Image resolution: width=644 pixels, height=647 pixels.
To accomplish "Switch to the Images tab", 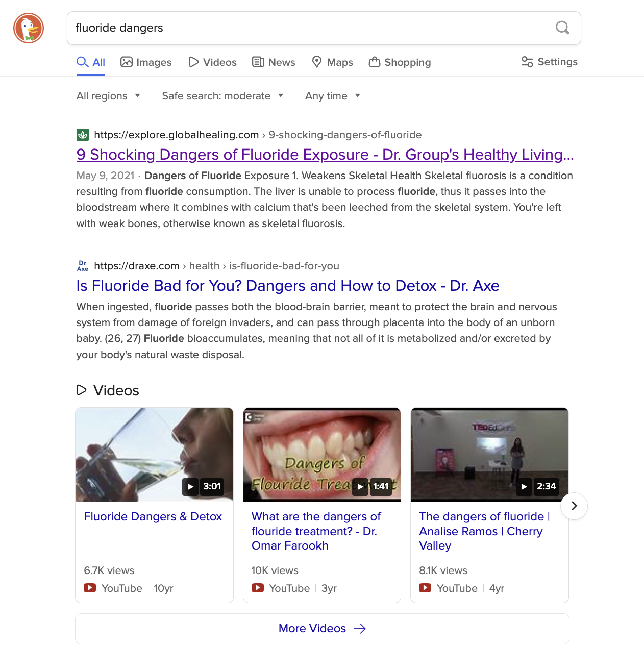I will (146, 62).
